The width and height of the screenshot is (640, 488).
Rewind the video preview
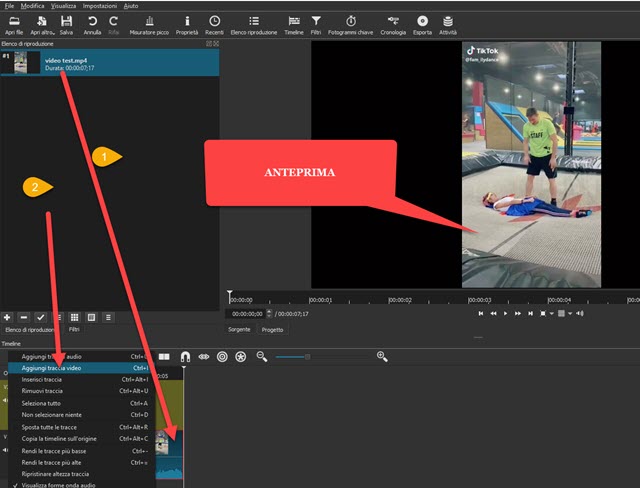point(493,313)
